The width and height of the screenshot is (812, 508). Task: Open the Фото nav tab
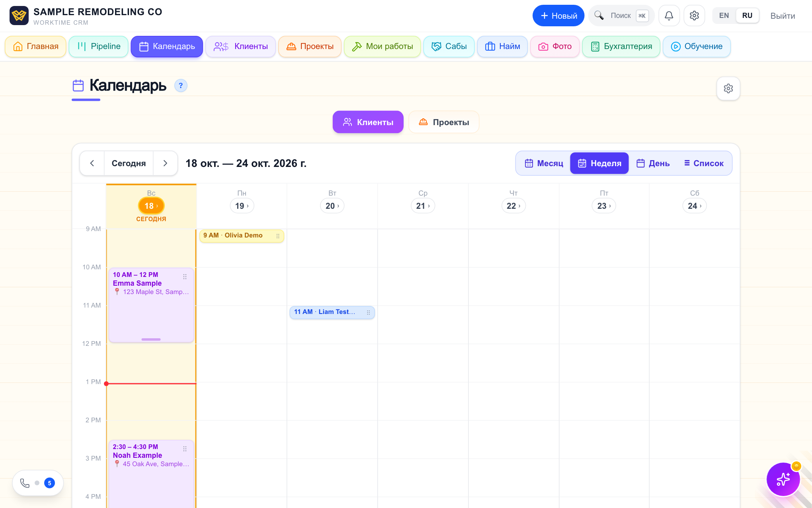(x=554, y=47)
